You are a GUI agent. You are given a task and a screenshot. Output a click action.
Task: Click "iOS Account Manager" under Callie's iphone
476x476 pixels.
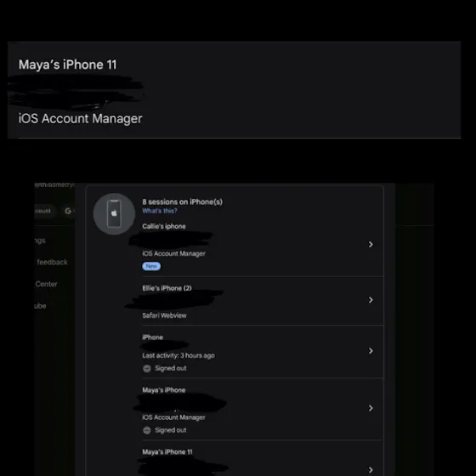pyautogui.click(x=173, y=253)
